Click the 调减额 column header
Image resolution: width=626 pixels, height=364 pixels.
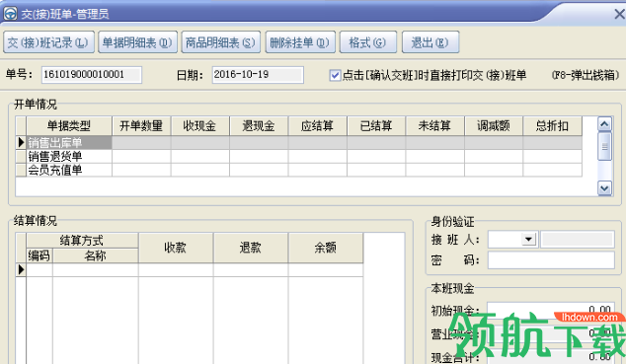(x=494, y=126)
